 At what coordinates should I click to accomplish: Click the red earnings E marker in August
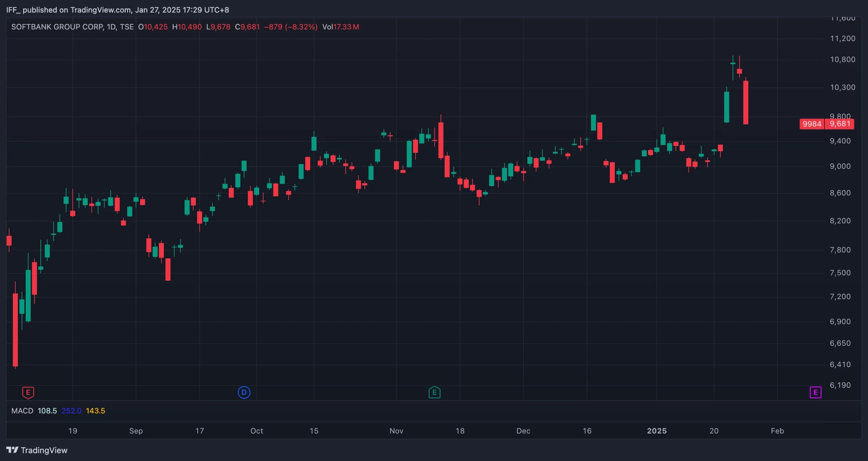tap(28, 393)
